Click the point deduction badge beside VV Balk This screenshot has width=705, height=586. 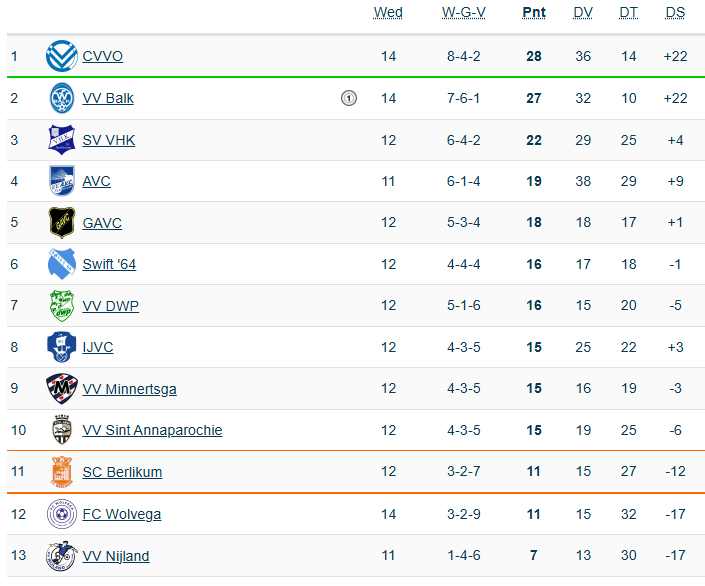point(348,98)
